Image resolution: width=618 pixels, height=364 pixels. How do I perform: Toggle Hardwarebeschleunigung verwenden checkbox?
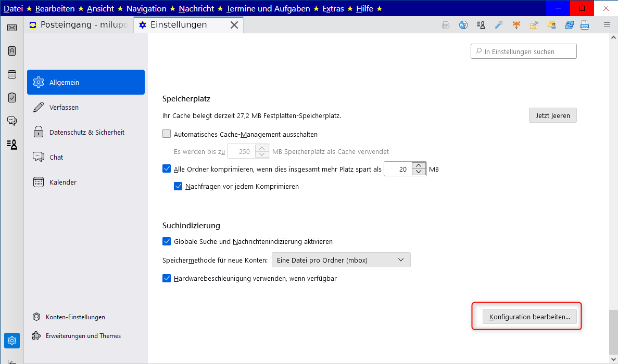tap(167, 278)
